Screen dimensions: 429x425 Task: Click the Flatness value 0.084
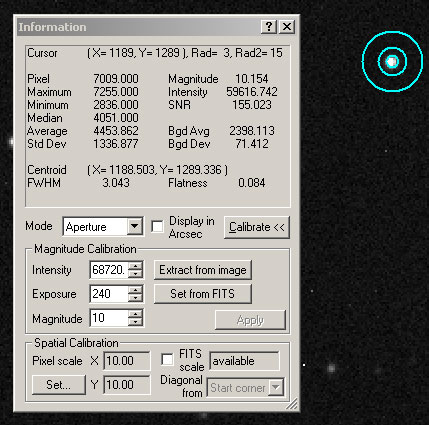(252, 183)
